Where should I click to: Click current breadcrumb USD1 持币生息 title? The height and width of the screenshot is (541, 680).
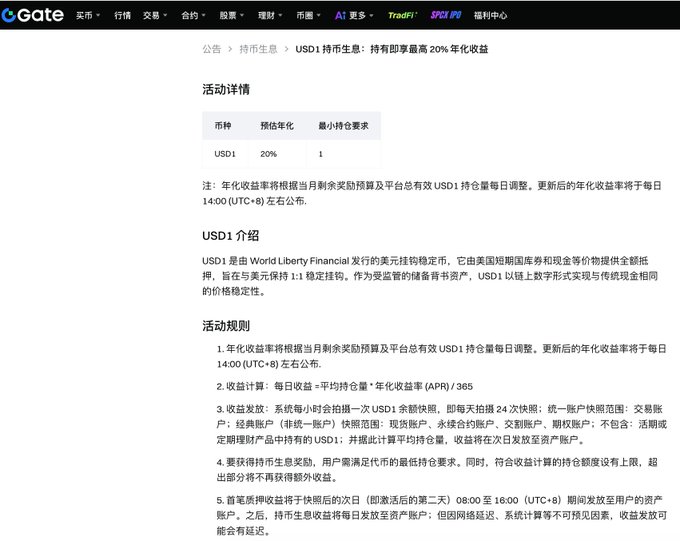click(x=392, y=49)
